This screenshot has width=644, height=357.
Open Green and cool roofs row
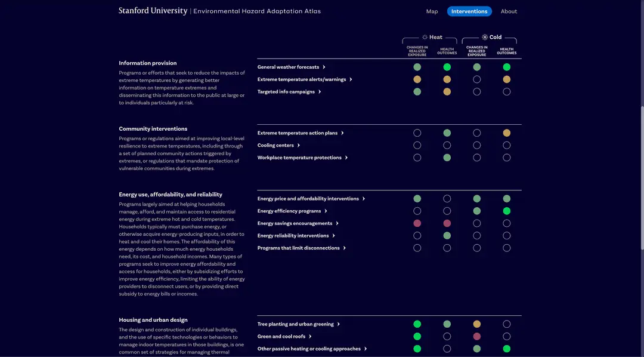point(284,337)
